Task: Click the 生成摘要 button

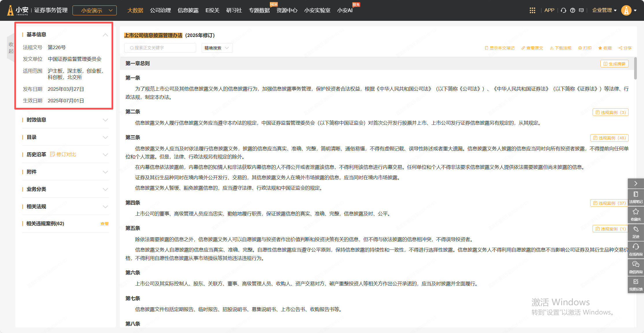Action: [x=614, y=64]
